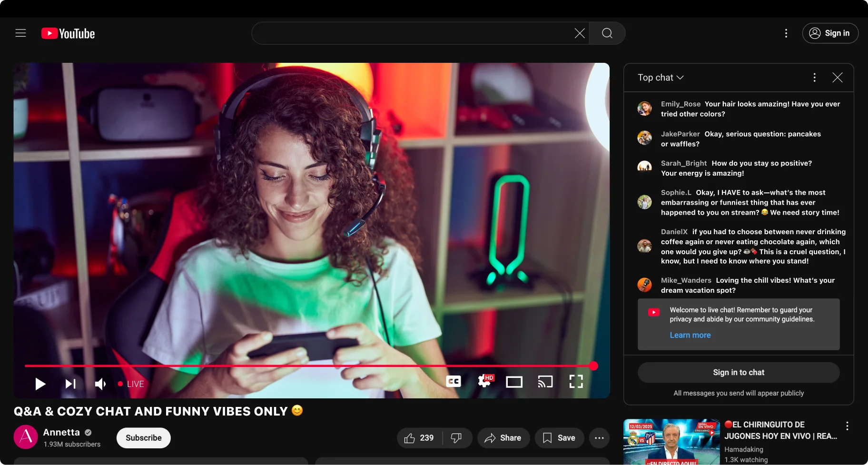The height and width of the screenshot is (465, 868).
Task: Clear the search box with X
Action: (x=579, y=33)
